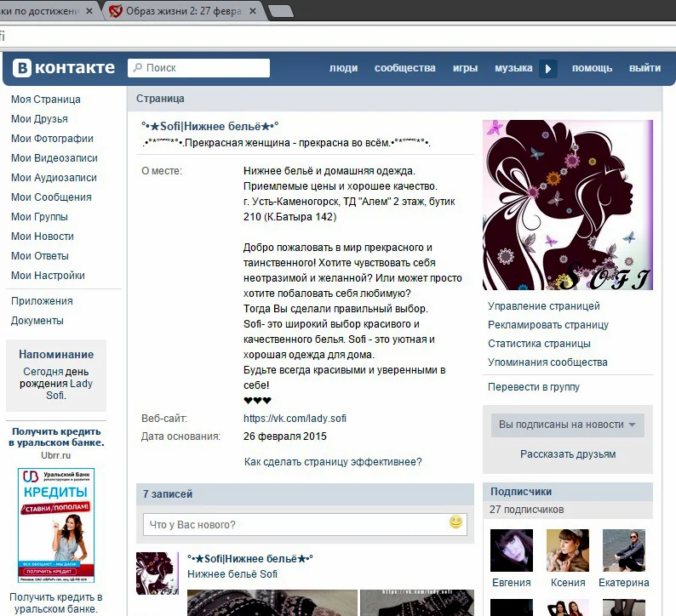Screen dimensions: 676x616
Task: Open Документы in sidebar
Action: tap(37, 321)
